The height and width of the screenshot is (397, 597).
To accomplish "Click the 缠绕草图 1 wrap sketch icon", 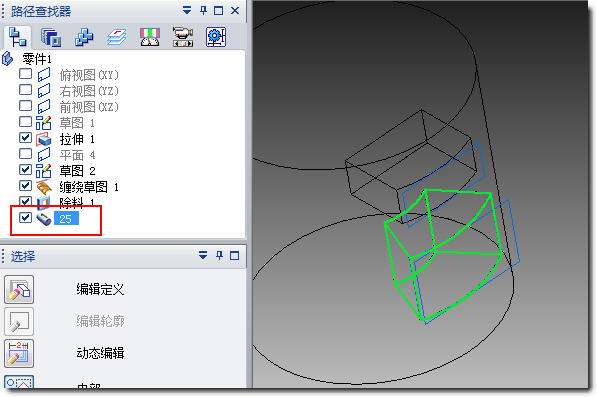I will 44,187.
